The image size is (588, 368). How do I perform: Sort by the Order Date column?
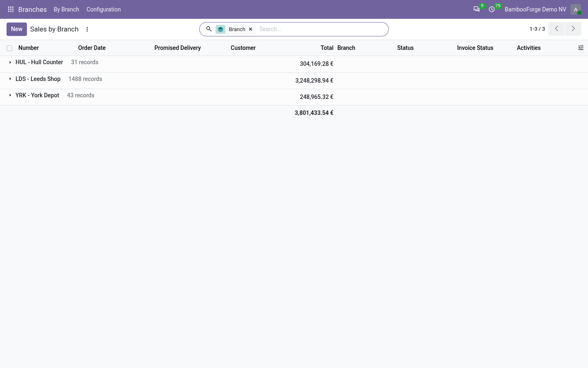point(92,48)
